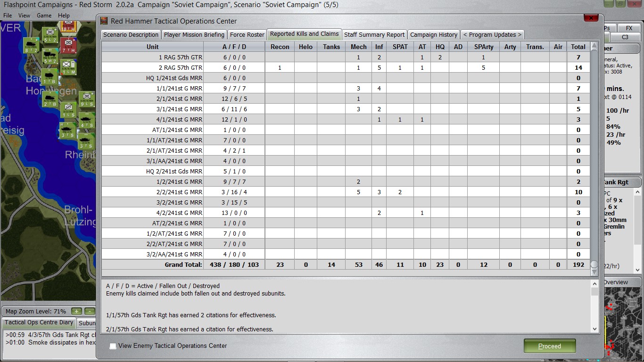Image resolution: width=644 pixels, height=362 pixels.
Task: Click the notes text area scroll-down arrow
Action: pyautogui.click(x=594, y=329)
